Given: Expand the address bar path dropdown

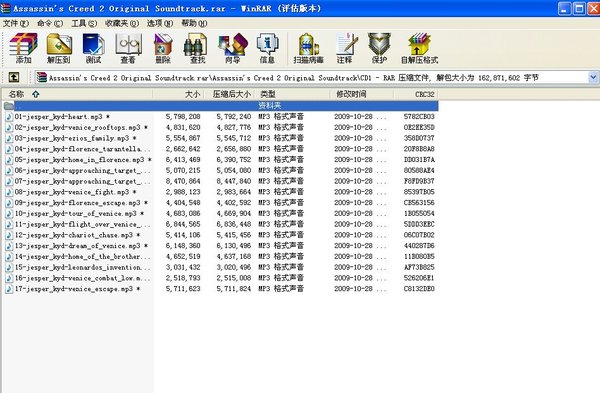Looking at the screenshot, I should 593,78.
